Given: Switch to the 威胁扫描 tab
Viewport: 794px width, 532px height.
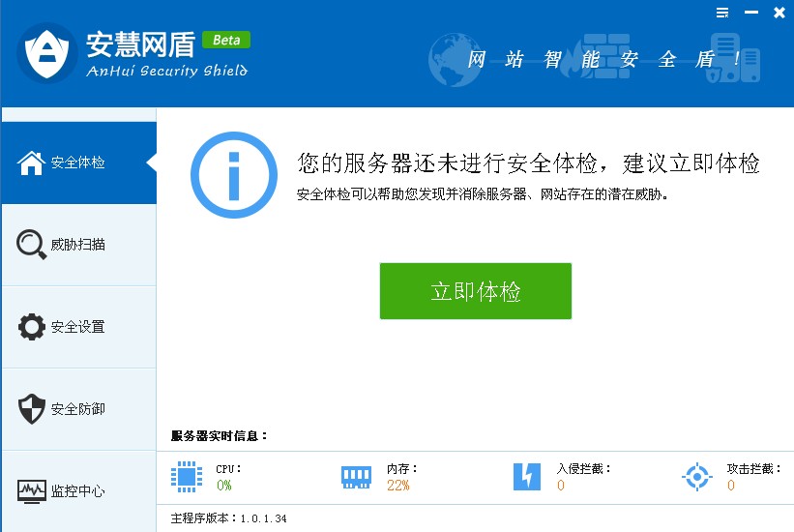Looking at the screenshot, I should [79, 245].
